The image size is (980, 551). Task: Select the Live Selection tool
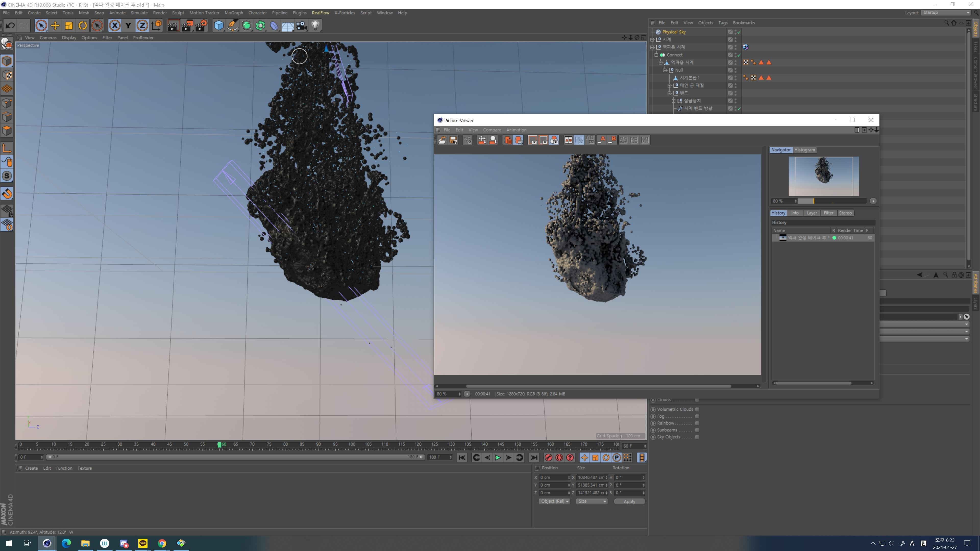point(41,26)
